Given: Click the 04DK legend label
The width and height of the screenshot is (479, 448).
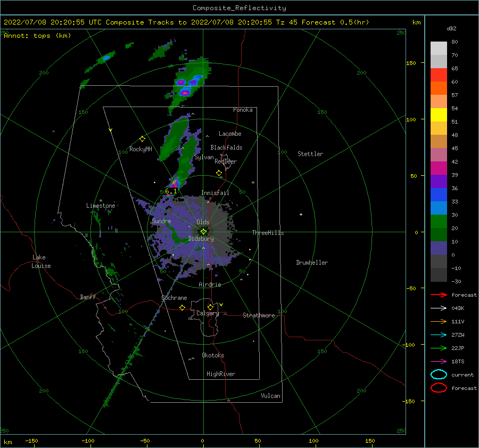Looking at the screenshot, I should 458,308.
